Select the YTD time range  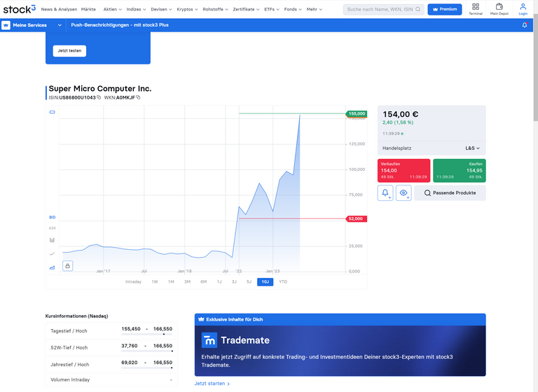click(283, 282)
